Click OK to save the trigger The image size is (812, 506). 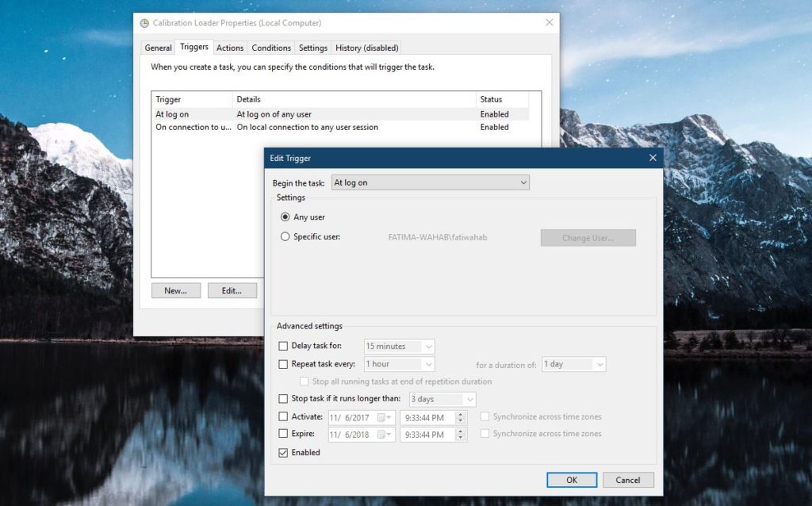(572, 480)
